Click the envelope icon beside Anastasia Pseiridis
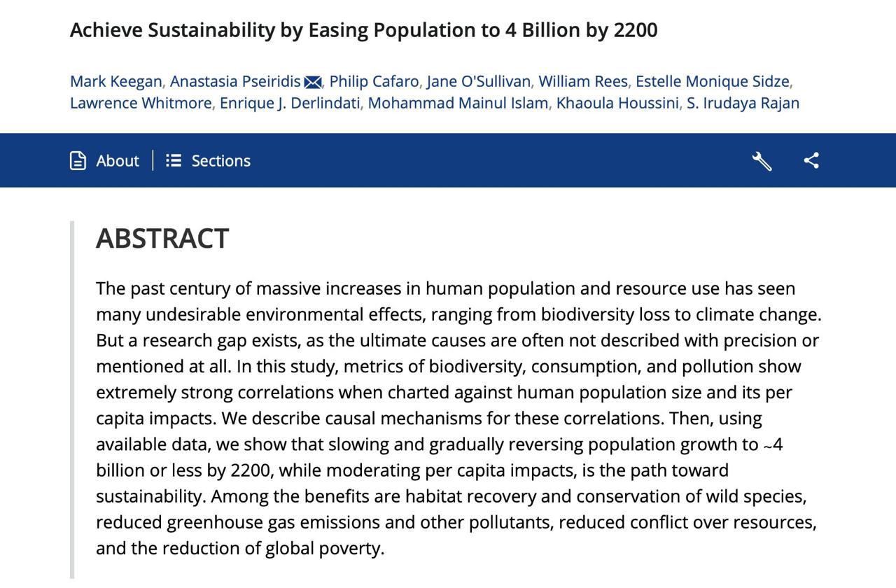Image resolution: width=896 pixels, height=588 pixels. click(313, 83)
